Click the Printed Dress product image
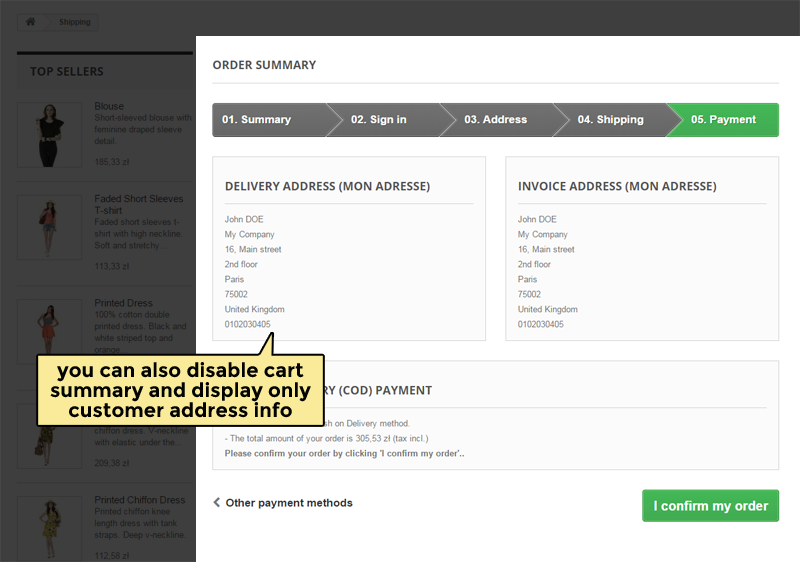Screen dimensions: 800x562 (x=49, y=330)
